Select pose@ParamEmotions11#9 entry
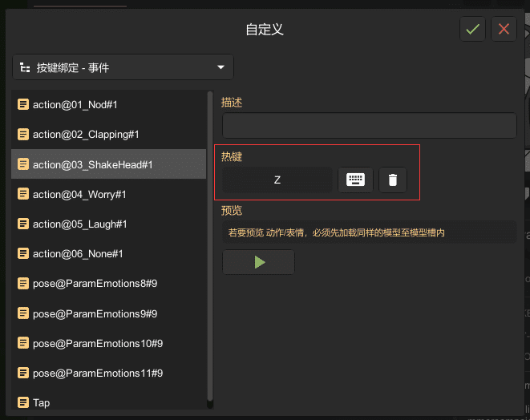Screen dimensions: 530x420 (108, 373)
